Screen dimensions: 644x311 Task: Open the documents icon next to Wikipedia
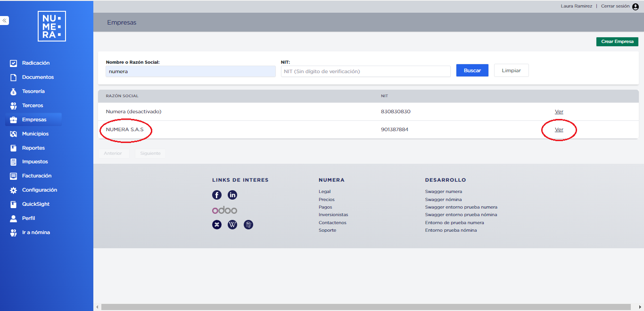point(248,225)
